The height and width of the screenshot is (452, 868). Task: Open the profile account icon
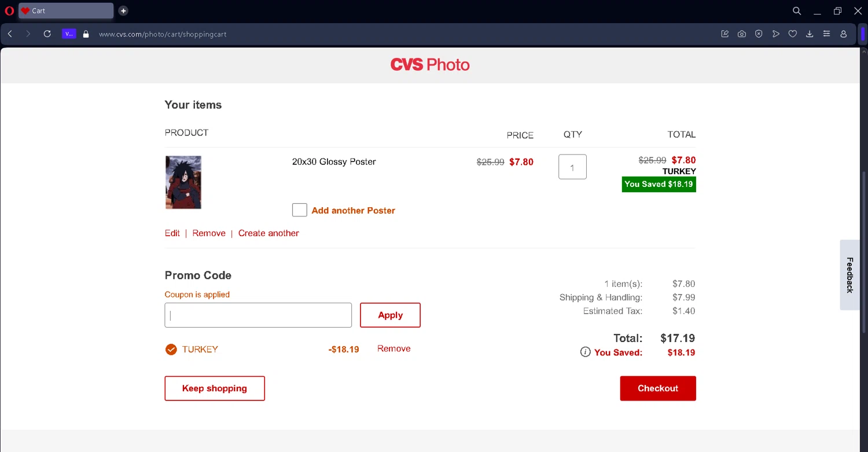tap(844, 34)
